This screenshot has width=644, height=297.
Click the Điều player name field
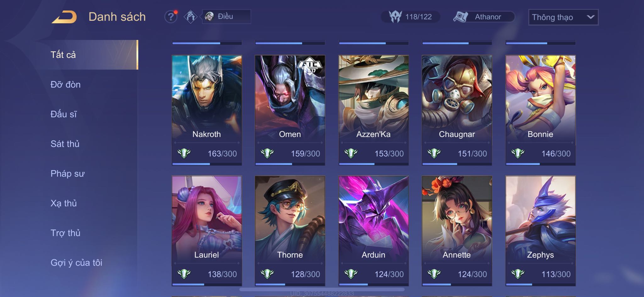[x=226, y=16]
